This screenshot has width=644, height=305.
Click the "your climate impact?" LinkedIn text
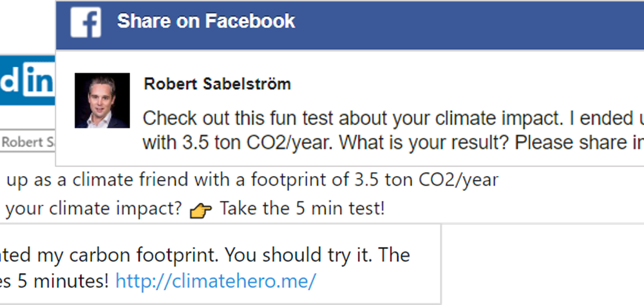(x=97, y=209)
